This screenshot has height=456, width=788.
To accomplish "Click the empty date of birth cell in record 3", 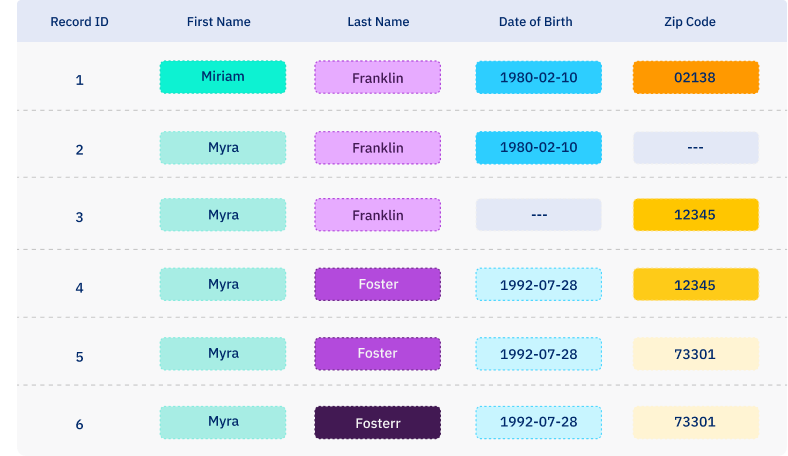I will [538, 215].
